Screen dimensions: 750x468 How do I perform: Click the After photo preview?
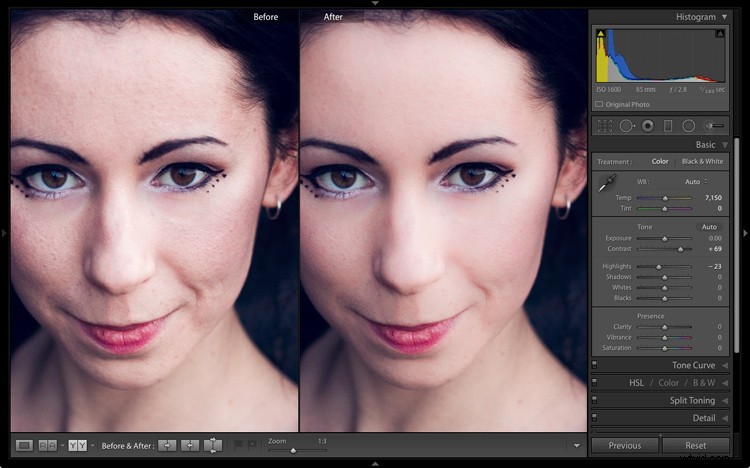coord(443,221)
